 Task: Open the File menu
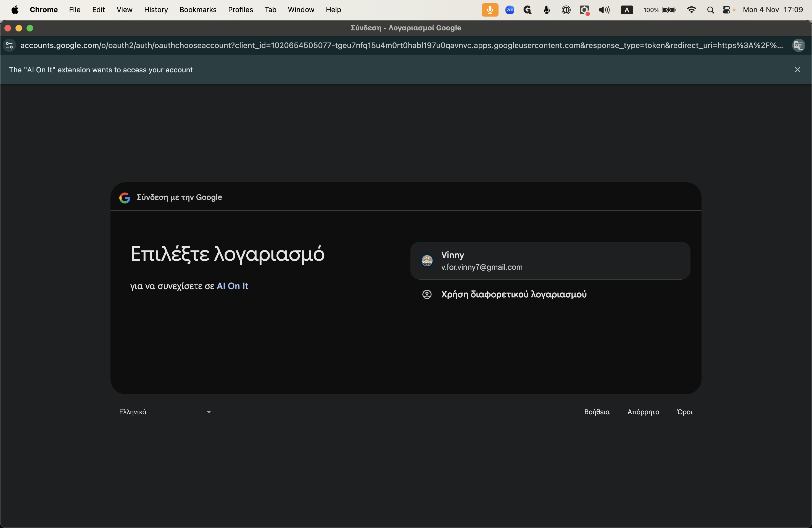(74, 10)
